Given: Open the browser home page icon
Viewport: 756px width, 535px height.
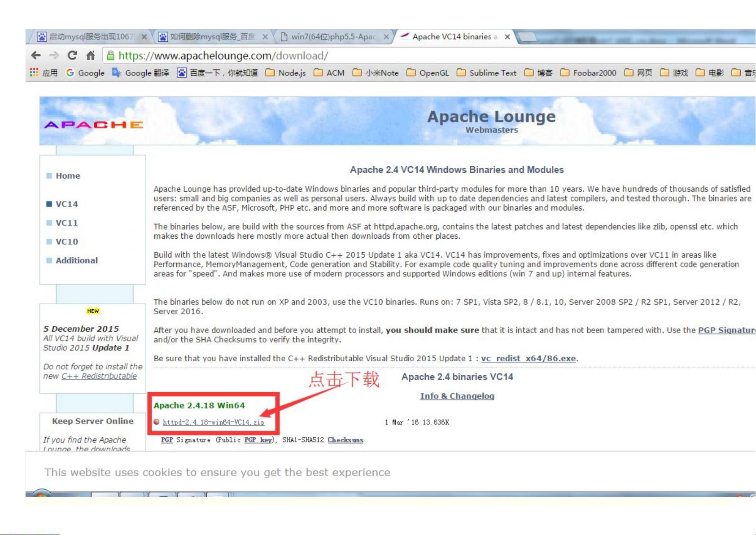Looking at the screenshot, I should tap(91, 55).
